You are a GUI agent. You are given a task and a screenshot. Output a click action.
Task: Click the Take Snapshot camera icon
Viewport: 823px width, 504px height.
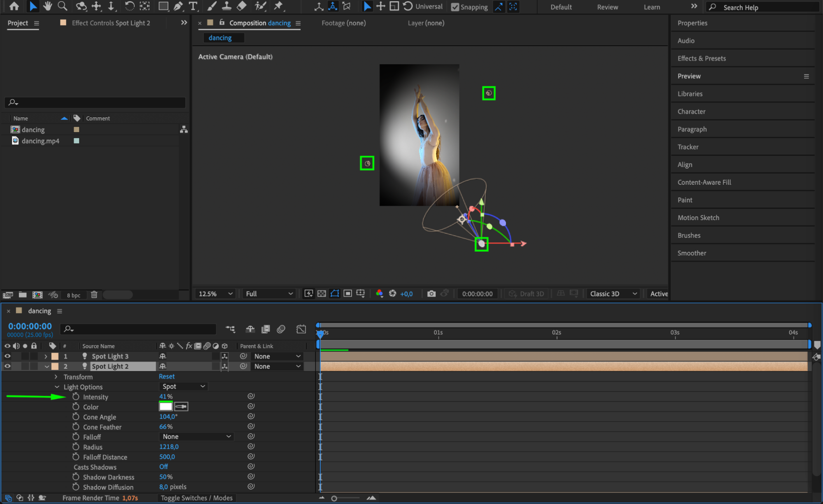431,294
